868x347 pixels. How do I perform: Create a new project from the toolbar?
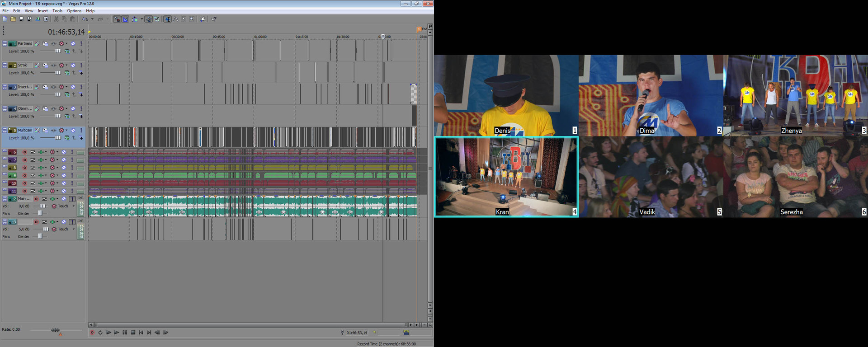5,19
